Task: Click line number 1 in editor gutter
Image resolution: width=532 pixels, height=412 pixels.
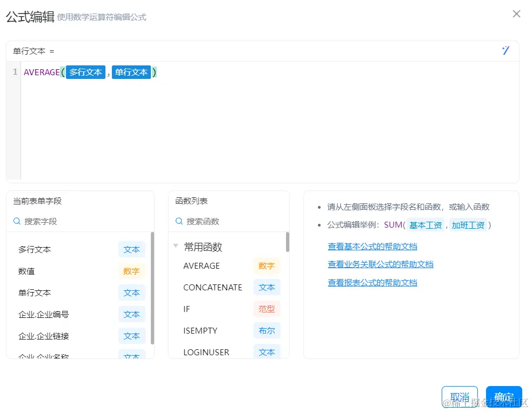Action: pos(15,72)
